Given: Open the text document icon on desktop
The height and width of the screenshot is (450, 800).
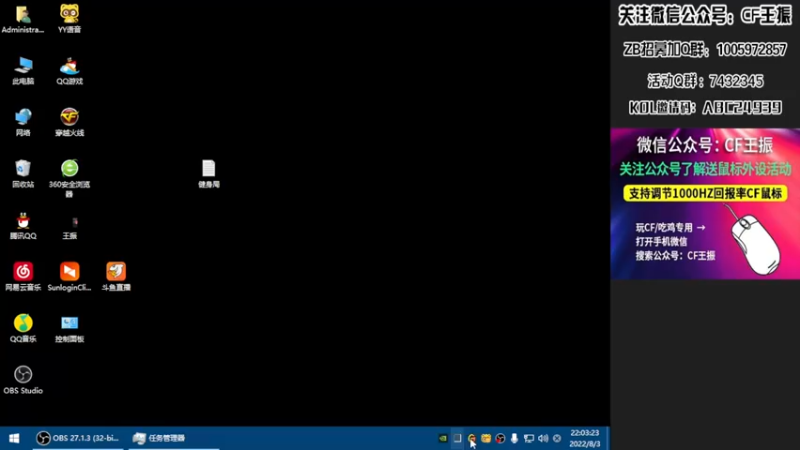Looking at the screenshot, I should pyautogui.click(x=209, y=174).
